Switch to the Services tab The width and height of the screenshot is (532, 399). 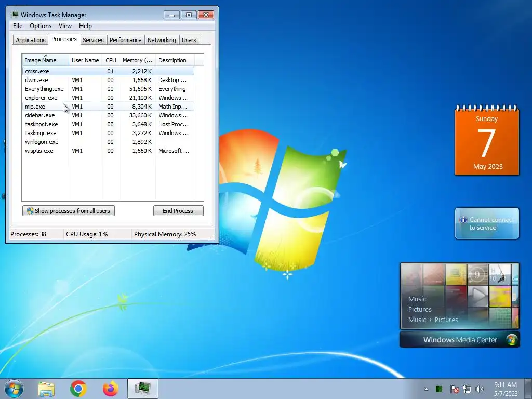(93, 40)
